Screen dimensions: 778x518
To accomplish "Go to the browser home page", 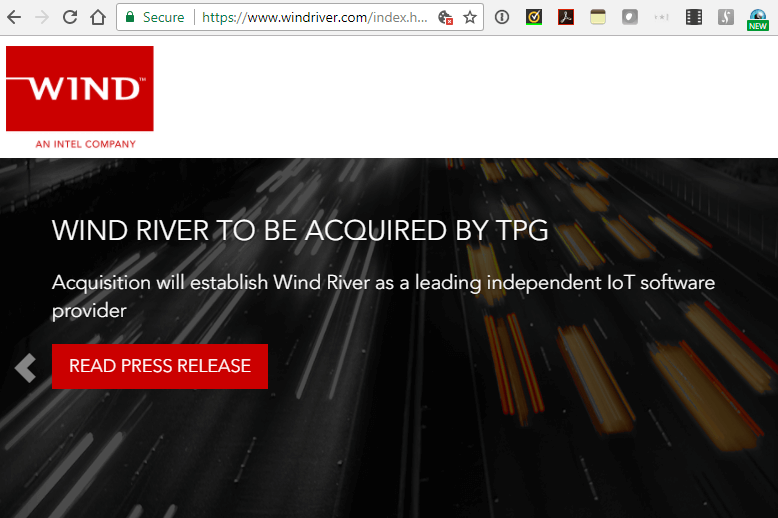I will tap(98, 17).
